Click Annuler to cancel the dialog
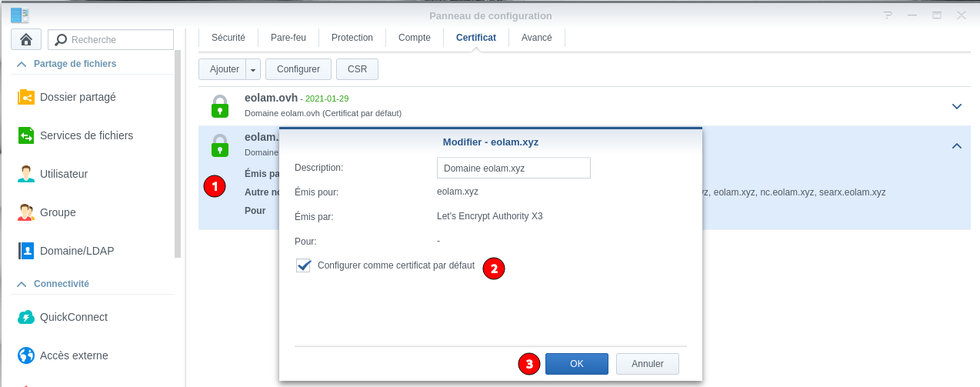This screenshot has width=980, height=387. point(647,364)
